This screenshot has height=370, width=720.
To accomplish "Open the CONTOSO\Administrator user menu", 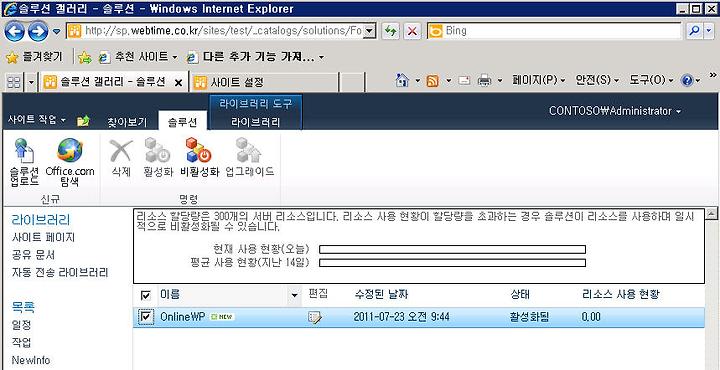I will [x=615, y=111].
